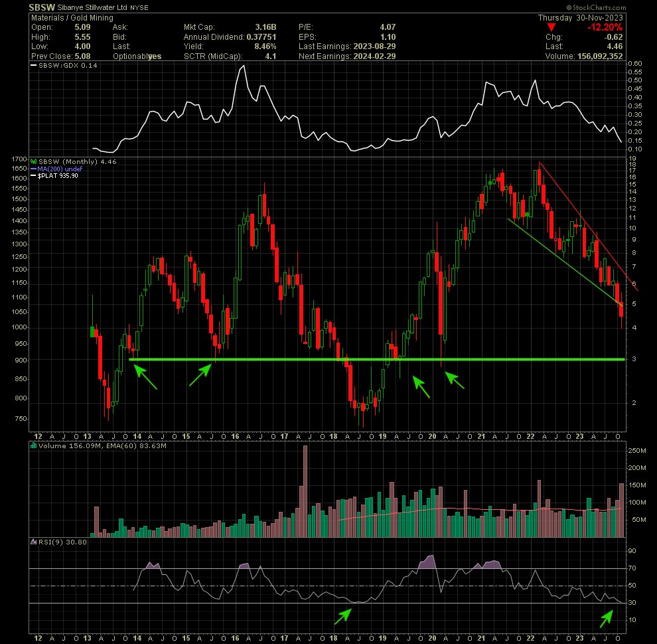
Task: Click the candlestick icon beside SBSW (Monthly)
Action: tap(34, 161)
